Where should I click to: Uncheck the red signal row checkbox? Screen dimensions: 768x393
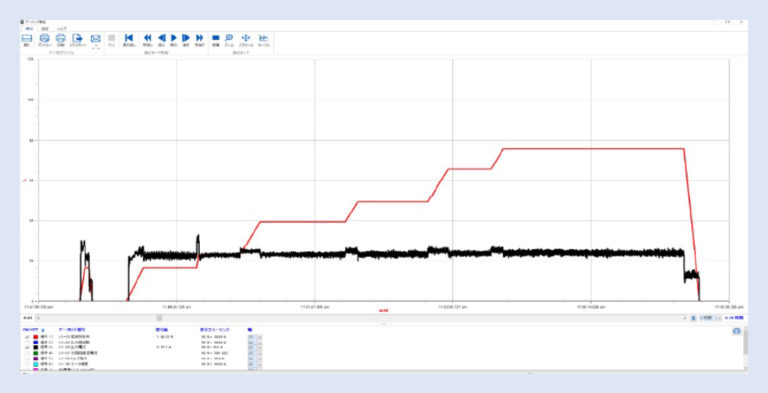pos(27,337)
